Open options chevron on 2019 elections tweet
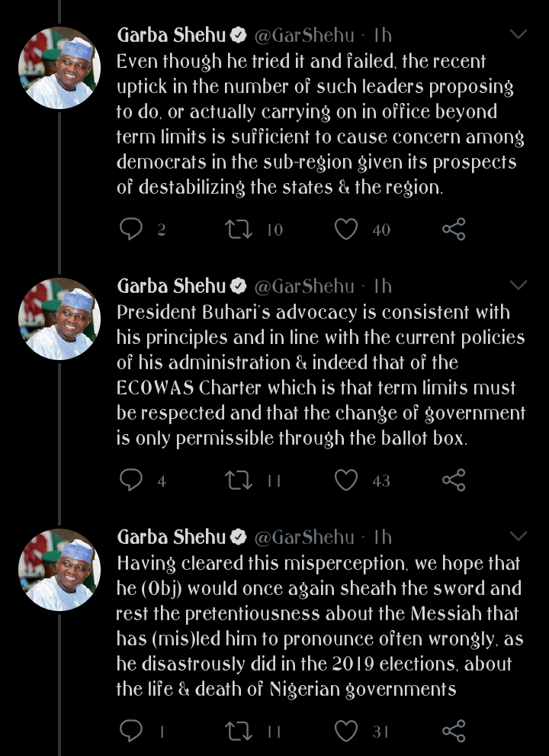 tap(518, 536)
